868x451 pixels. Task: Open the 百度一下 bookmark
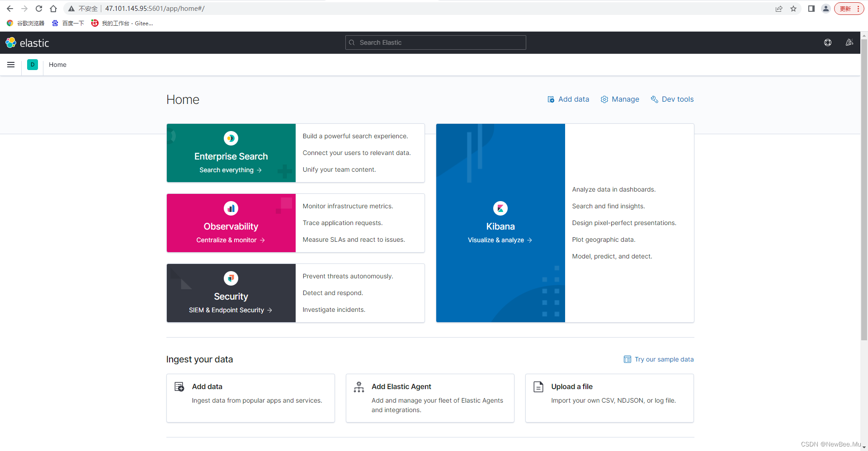tap(68, 23)
